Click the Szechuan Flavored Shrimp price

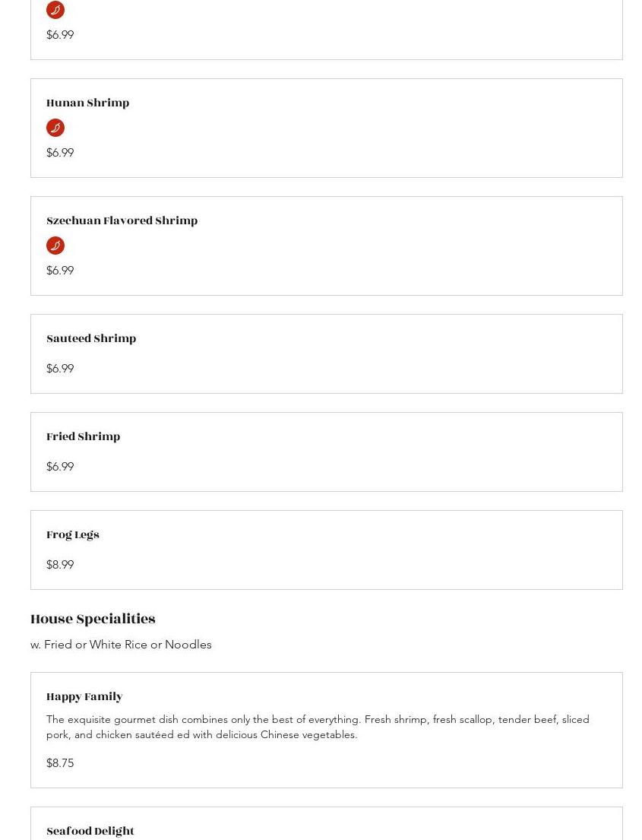(x=60, y=271)
